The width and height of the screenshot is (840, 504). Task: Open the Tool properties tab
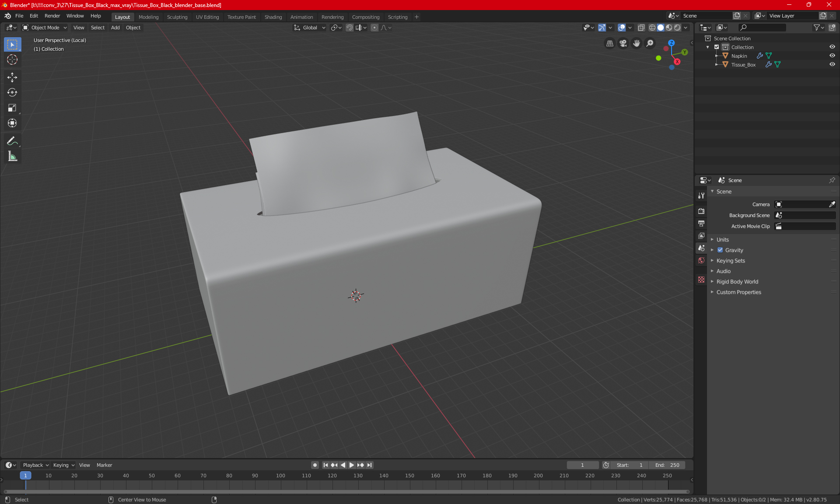(701, 196)
